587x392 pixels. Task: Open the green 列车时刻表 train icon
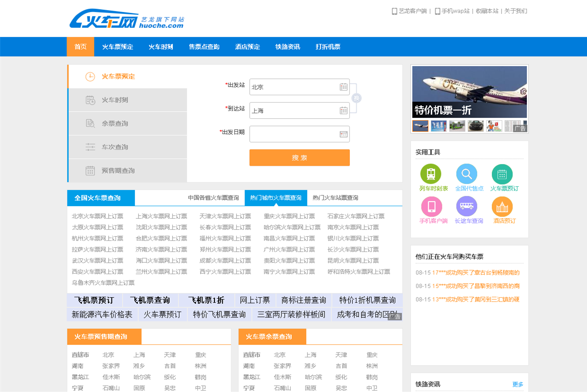[430, 174]
